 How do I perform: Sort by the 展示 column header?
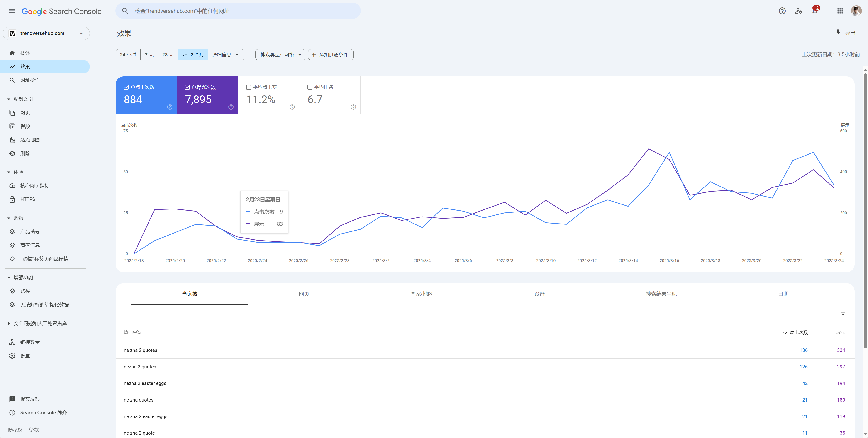tap(840, 333)
